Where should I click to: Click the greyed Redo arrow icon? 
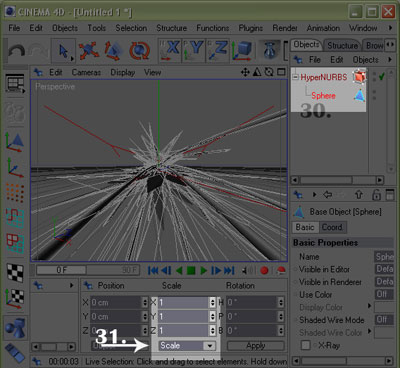(37, 51)
